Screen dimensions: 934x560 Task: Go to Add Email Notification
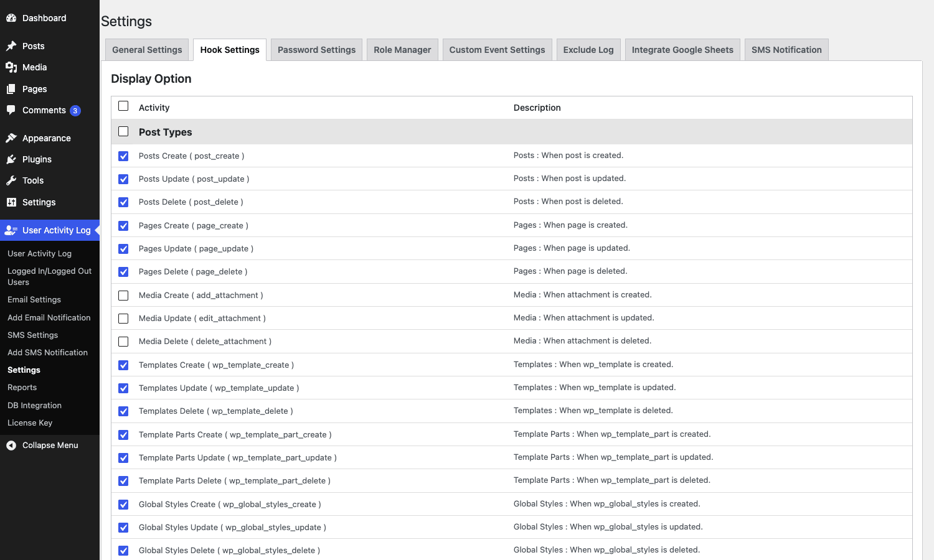point(49,317)
